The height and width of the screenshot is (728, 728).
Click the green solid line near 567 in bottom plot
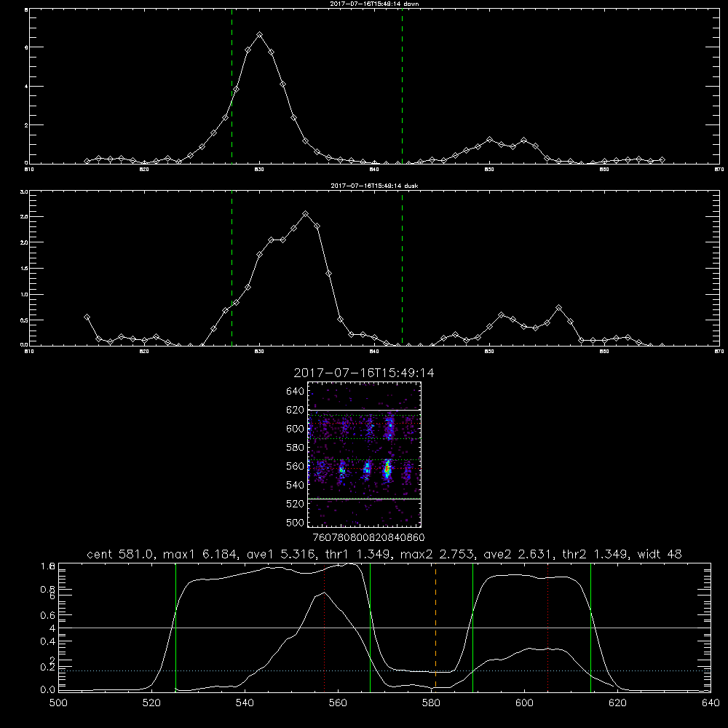click(x=370, y=628)
